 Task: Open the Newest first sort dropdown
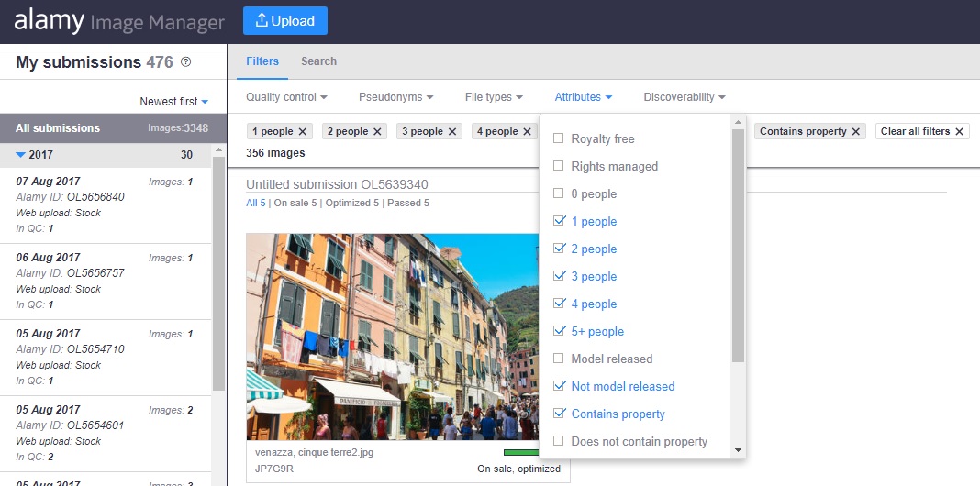coord(174,102)
